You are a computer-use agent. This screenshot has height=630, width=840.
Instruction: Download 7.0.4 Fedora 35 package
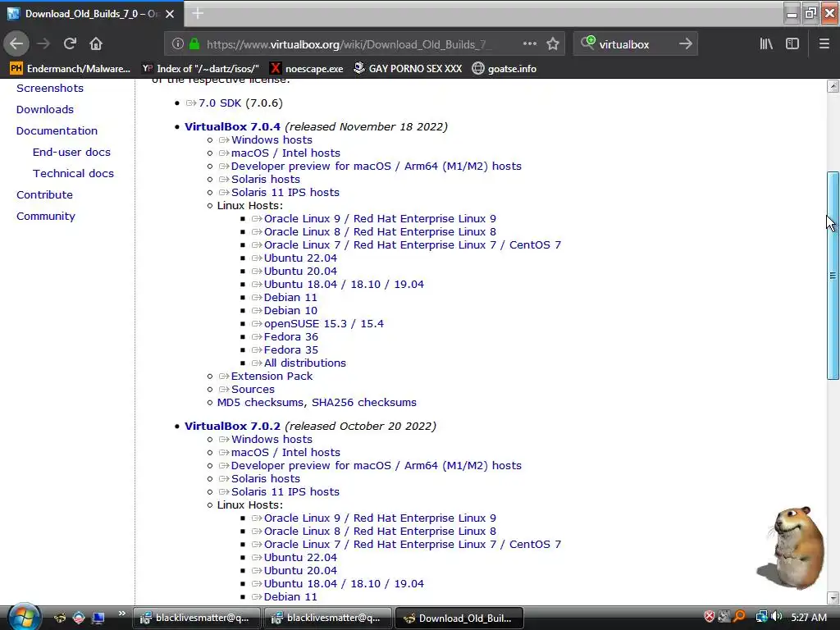[291, 349]
